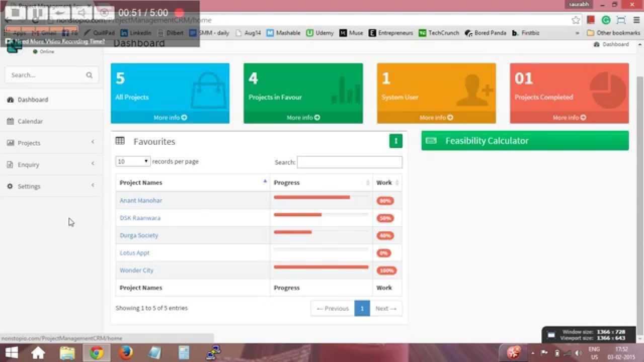
Task: Open the Feasibility Calculator panel
Action: [x=525, y=141]
